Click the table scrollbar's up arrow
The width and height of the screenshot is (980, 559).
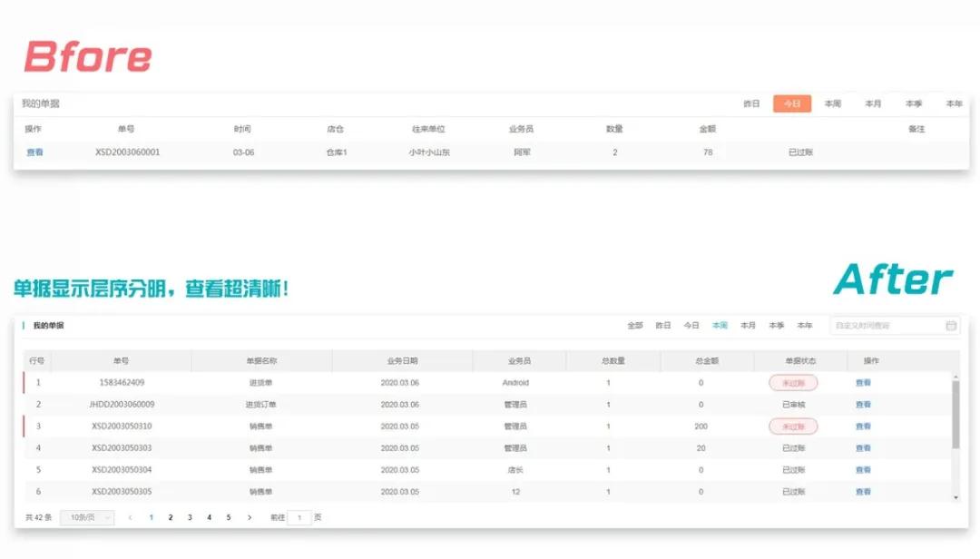click(955, 377)
